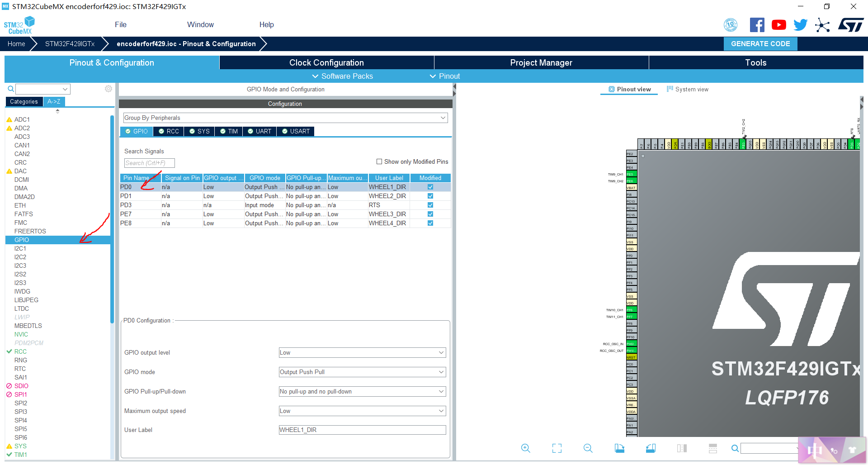Toggle Modified checkbox for PE7 row
Viewport: 868px width, 465px height.
point(430,214)
